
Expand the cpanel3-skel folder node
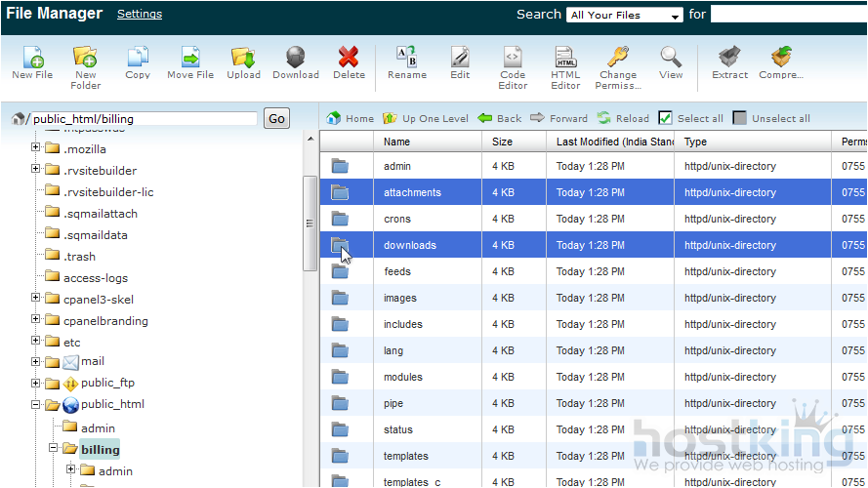36,298
